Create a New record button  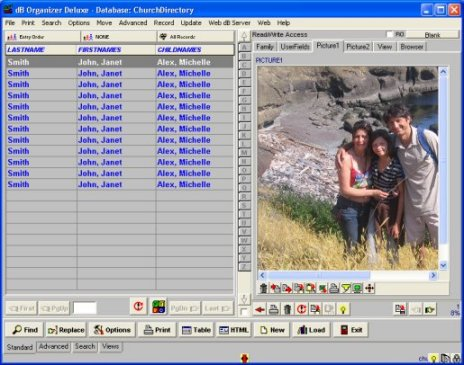pyautogui.click(x=272, y=330)
